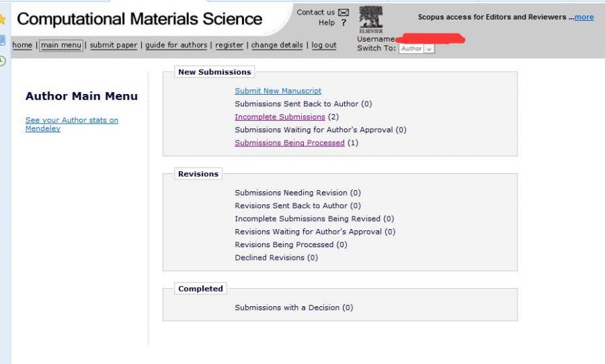
Task: Select submit paper in navigation bar
Action: [113, 46]
